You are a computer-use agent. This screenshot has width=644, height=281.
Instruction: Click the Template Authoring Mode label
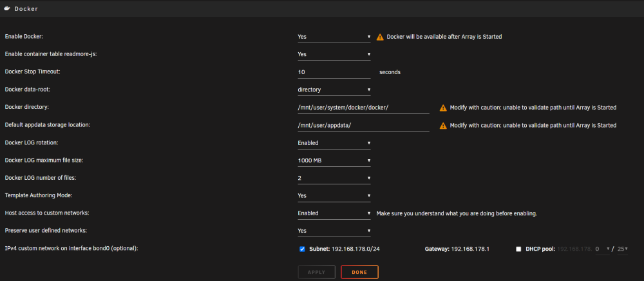[x=39, y=195]
